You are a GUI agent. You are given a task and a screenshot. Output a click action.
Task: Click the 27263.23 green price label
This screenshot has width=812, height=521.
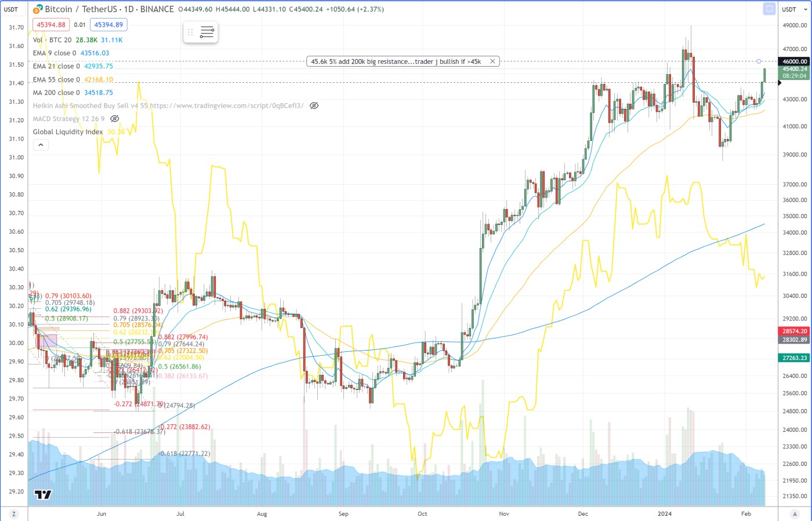(x=795, y=358)
